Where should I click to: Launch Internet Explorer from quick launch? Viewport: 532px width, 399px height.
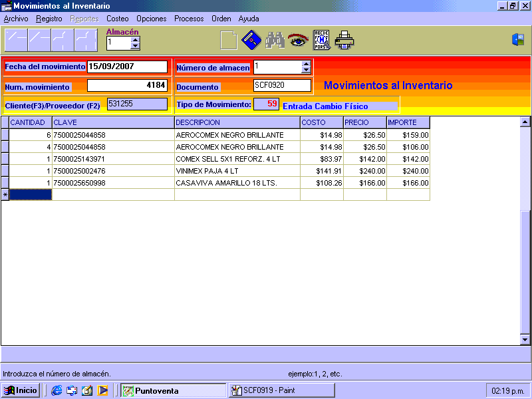pyautogui.click(x=57, y=390)
